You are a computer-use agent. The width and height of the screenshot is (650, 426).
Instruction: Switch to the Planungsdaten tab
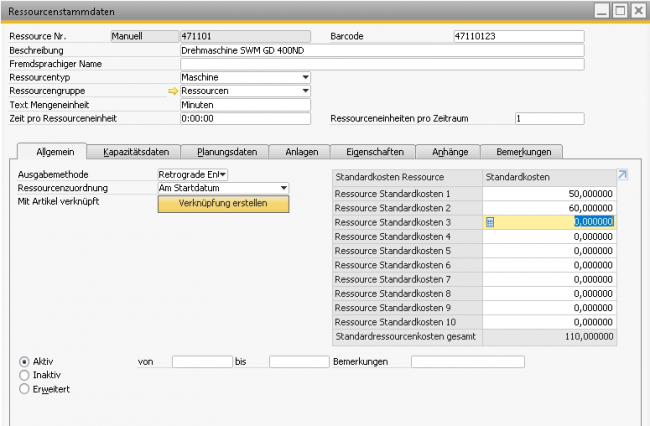(226, 152)
